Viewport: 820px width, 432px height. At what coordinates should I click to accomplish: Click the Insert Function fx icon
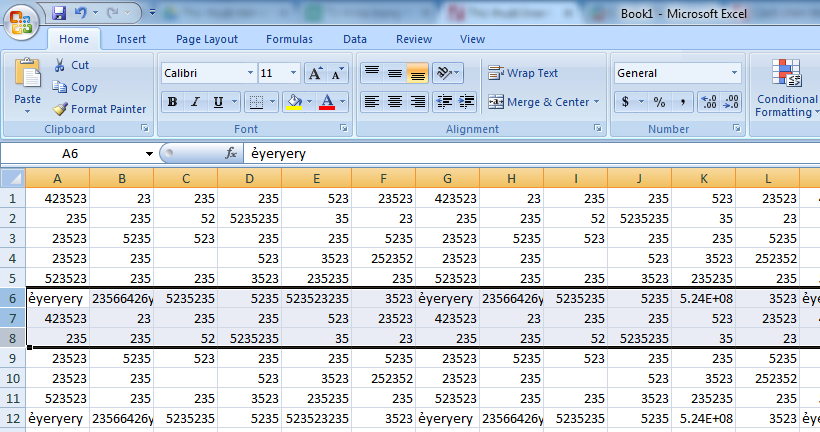pos(231,154)
